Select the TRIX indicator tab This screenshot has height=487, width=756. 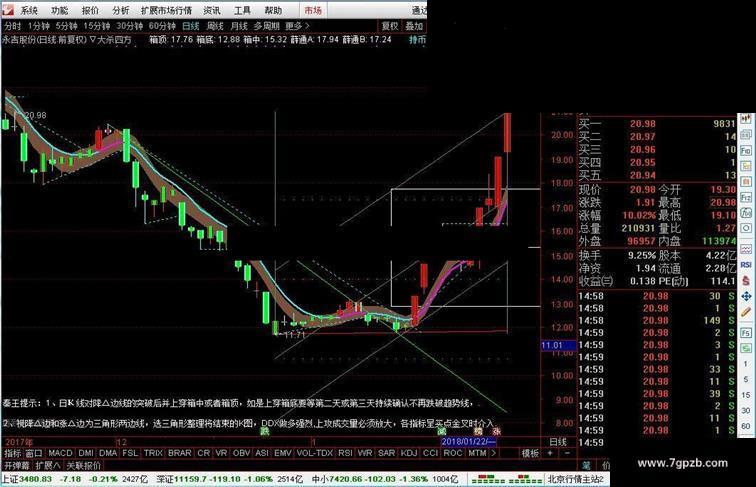tap(153, 453)
